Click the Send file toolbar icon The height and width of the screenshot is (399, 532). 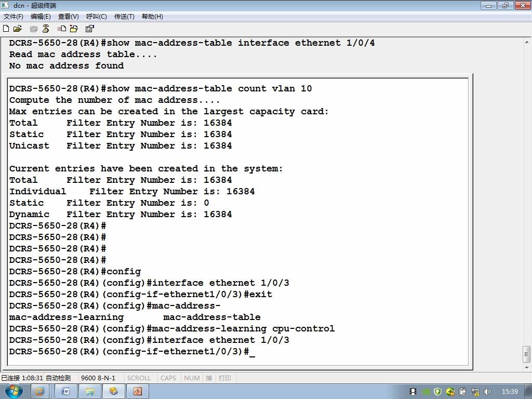[x=61, y=29]
